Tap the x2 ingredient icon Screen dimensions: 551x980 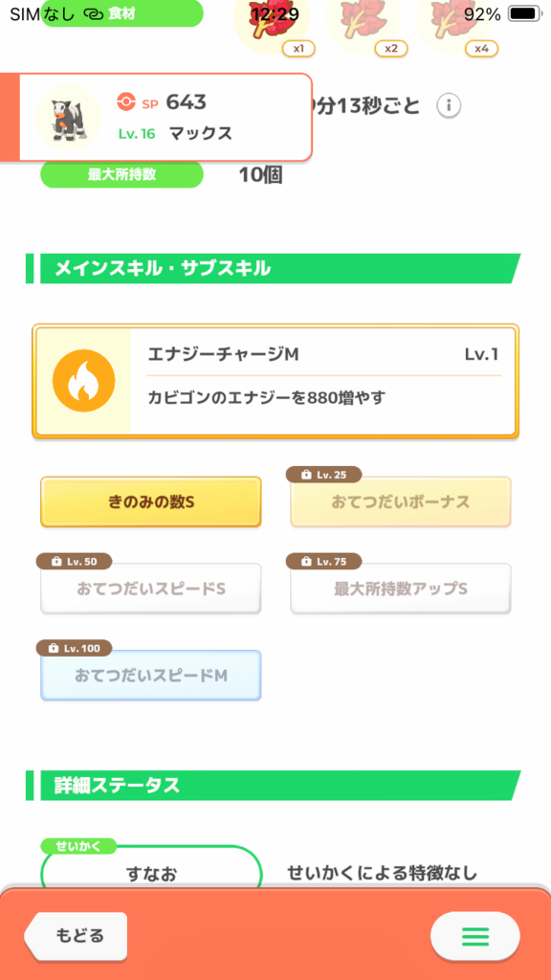363,25
